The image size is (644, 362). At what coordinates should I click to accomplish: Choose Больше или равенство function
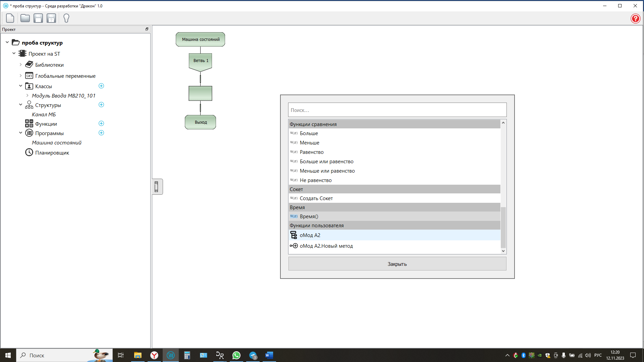pos(326,162)
